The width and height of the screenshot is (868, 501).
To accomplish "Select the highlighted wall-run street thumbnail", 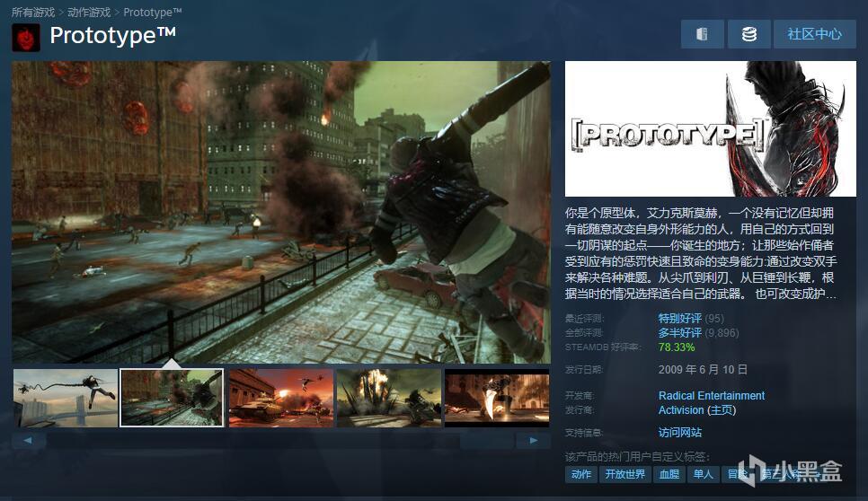I will point(173,398).
